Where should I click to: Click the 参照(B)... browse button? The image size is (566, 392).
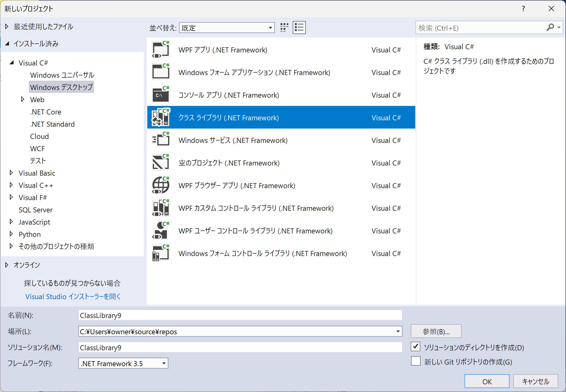[x=436, y=331]
